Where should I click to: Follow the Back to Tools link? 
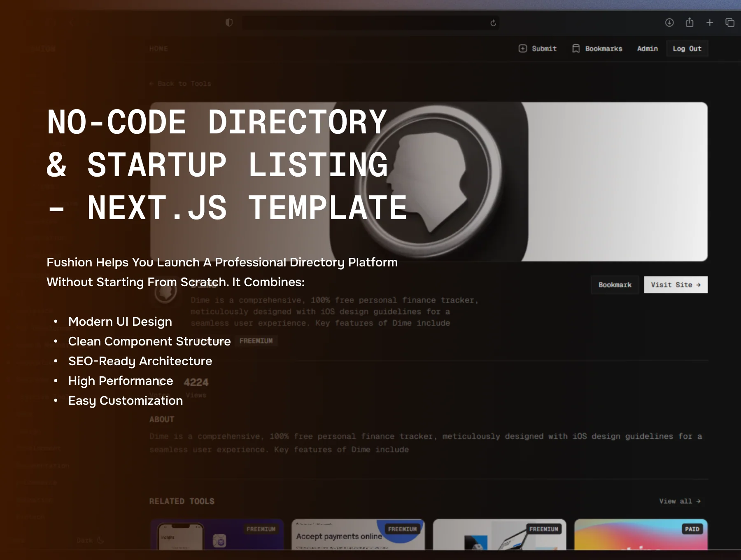click(180, 84)
